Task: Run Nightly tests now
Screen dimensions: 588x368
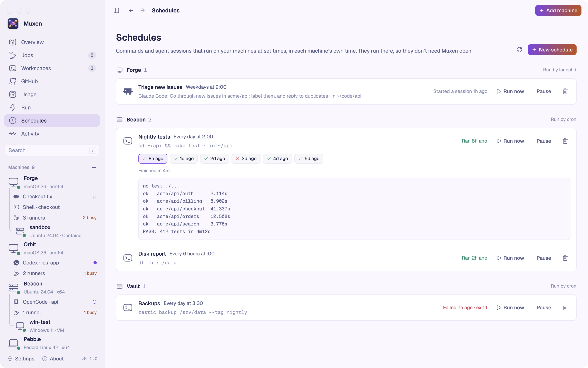Action: [x=510, y=141]
